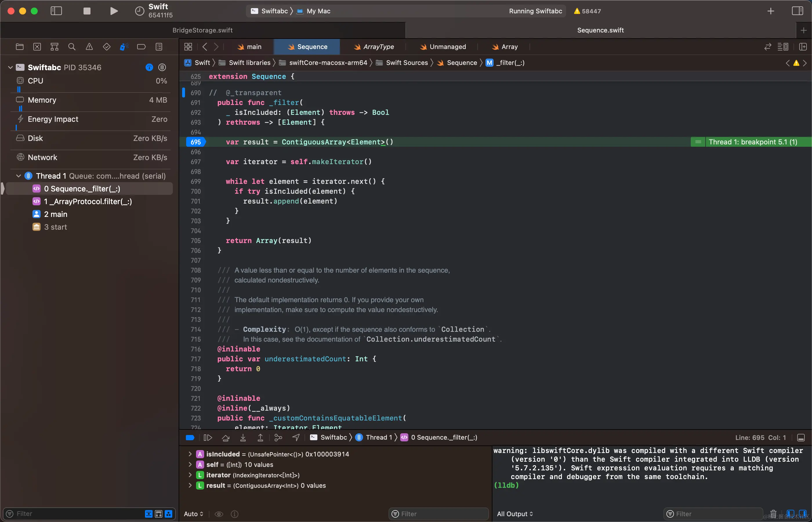Viewport: 812px width, 522px height.
Task: Deactivate breakpoints in debug bar
Action: tap(190, 438)
